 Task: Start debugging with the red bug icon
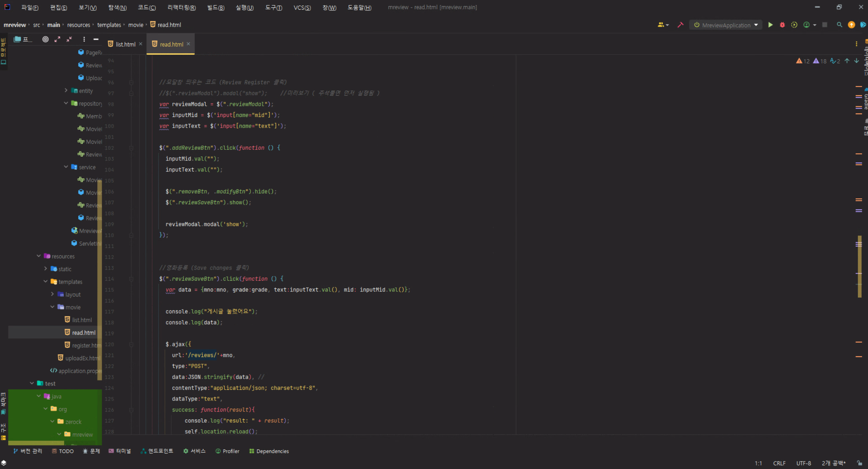[782, 25]
